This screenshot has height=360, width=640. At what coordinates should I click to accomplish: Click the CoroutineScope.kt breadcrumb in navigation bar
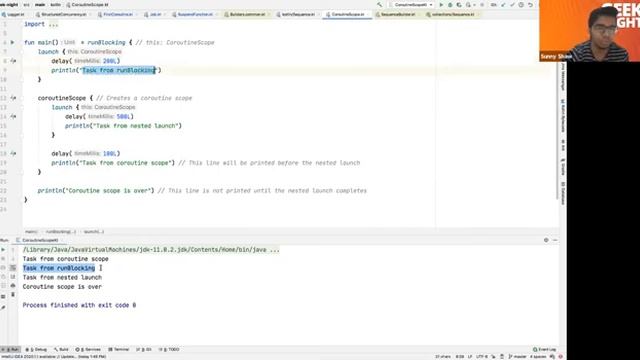(88, 5)
